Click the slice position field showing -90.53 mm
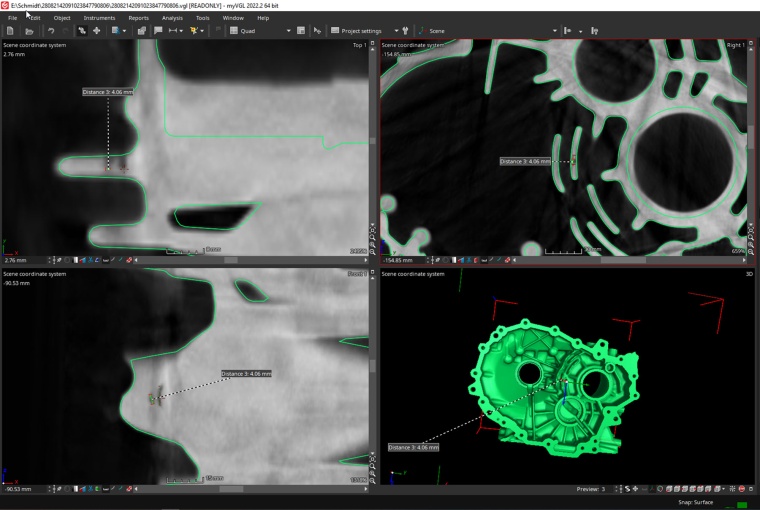 [22, 489]
